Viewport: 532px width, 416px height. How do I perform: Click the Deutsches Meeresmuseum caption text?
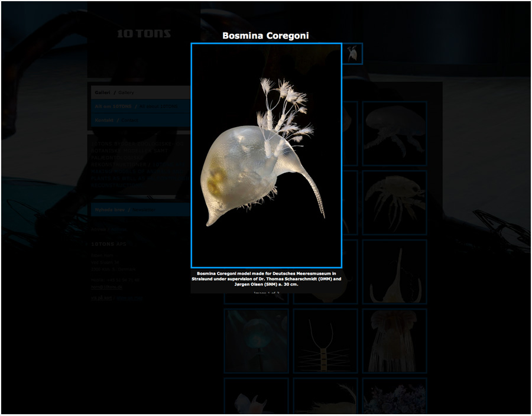coord(267,279)
